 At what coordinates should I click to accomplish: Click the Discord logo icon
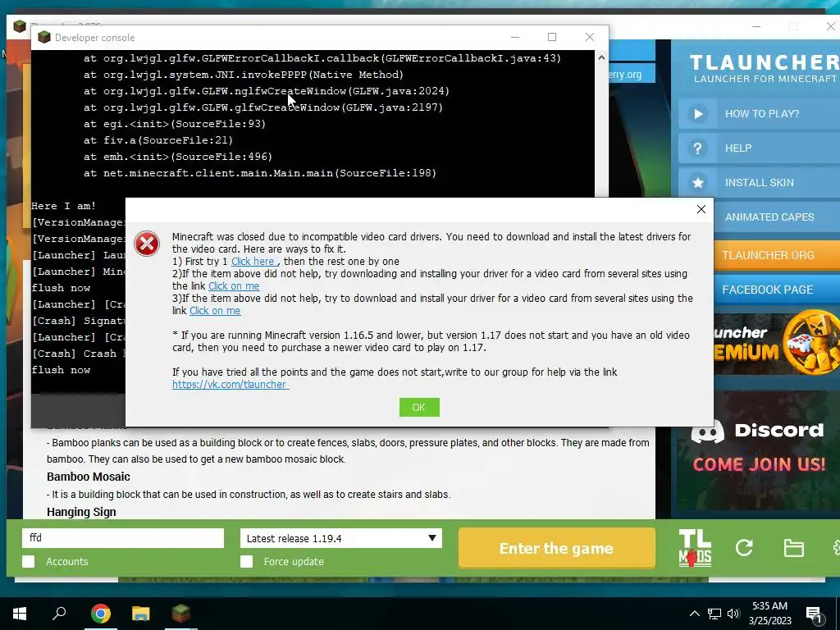pos(708,431)
